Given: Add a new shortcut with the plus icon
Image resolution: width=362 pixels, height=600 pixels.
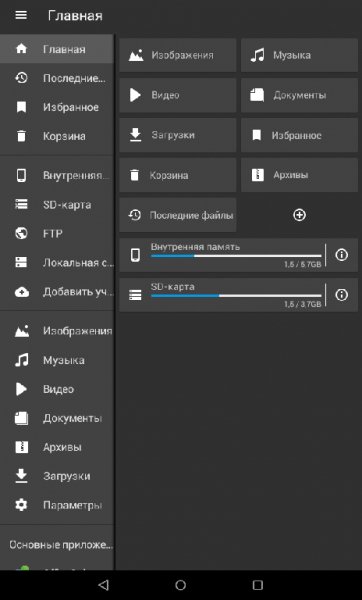Looking at the screenshot, I should 299,215.
